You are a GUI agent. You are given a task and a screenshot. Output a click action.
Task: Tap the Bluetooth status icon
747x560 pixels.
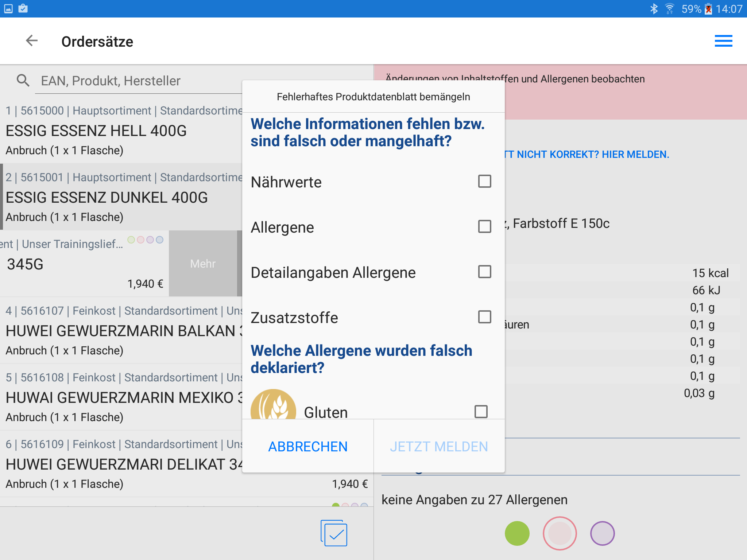point(654,9)
